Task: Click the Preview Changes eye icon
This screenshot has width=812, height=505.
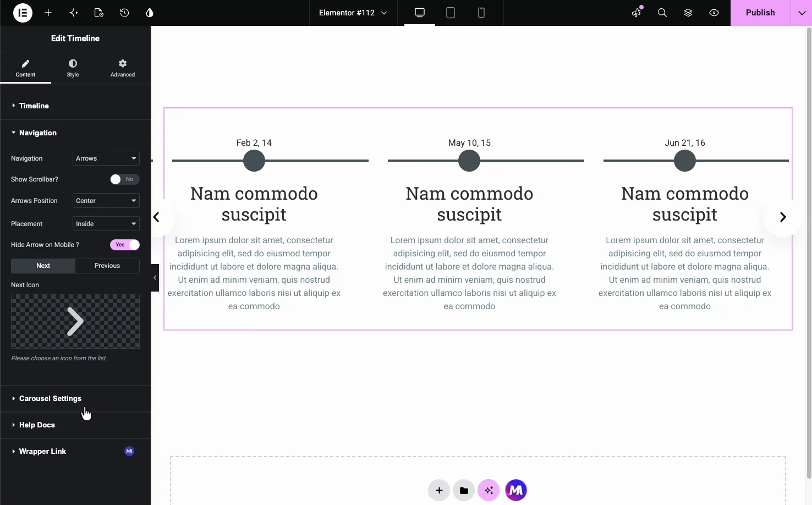Action: (714, 13)
